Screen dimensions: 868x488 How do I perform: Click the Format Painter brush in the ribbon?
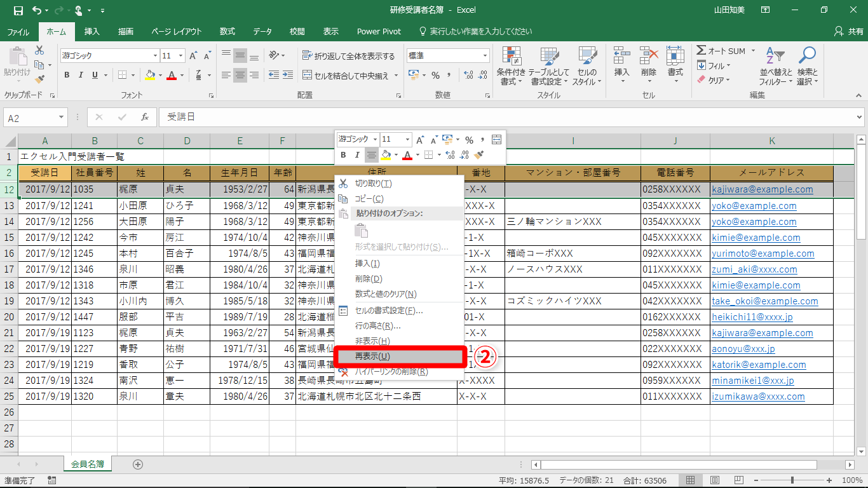click(39, 79)
